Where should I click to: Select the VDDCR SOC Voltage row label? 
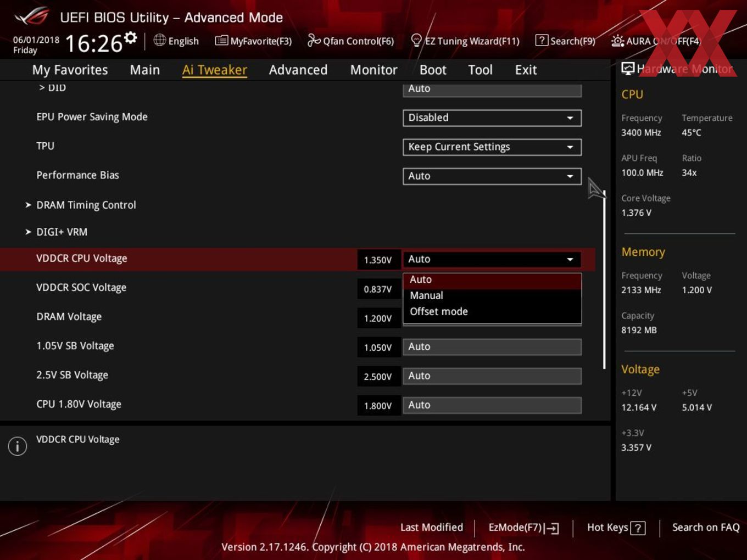pyautogui.click(x=81, y=288)
